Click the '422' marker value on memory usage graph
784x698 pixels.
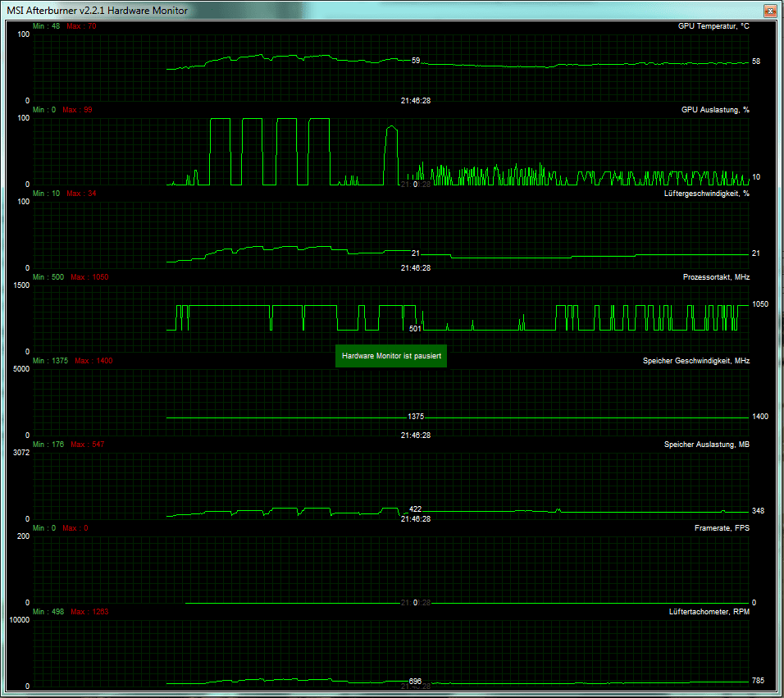415,509
